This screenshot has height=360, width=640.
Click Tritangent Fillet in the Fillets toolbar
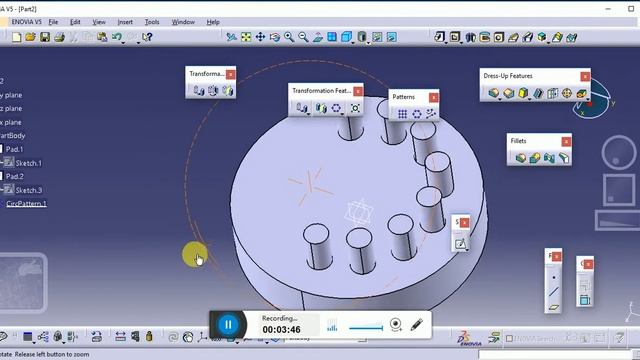[x=564, y=158]
